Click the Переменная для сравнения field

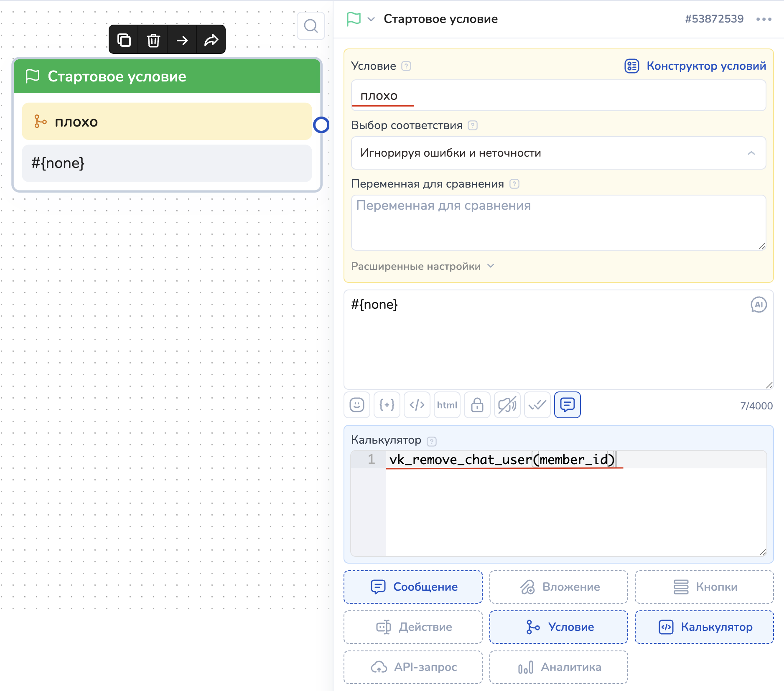[558, 222]
